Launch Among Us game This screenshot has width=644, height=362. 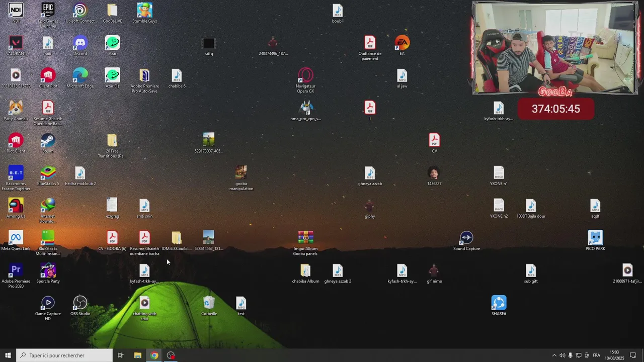[x=16, y=206]
